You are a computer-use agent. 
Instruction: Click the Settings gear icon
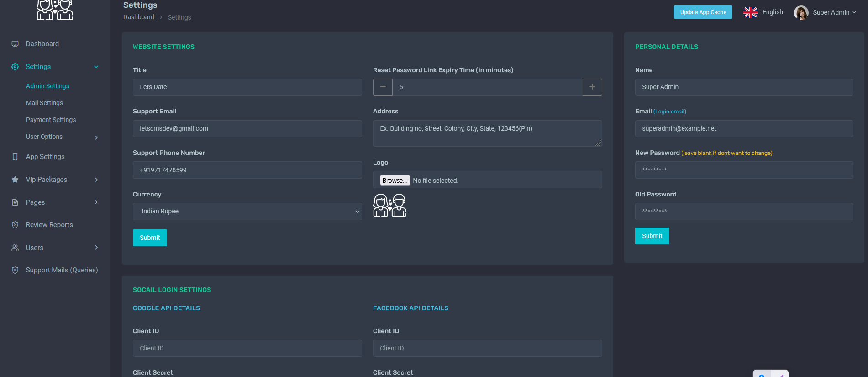click(x=15, y=67)
